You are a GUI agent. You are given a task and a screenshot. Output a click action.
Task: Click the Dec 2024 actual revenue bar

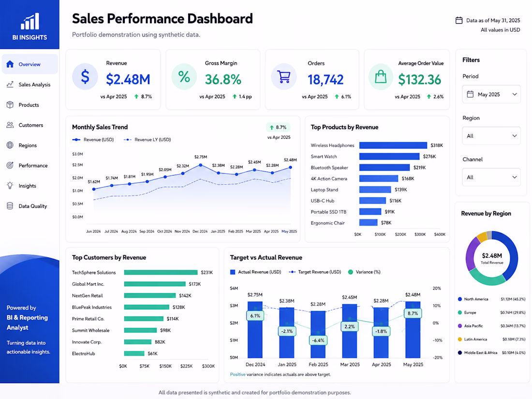click(255, 330)
